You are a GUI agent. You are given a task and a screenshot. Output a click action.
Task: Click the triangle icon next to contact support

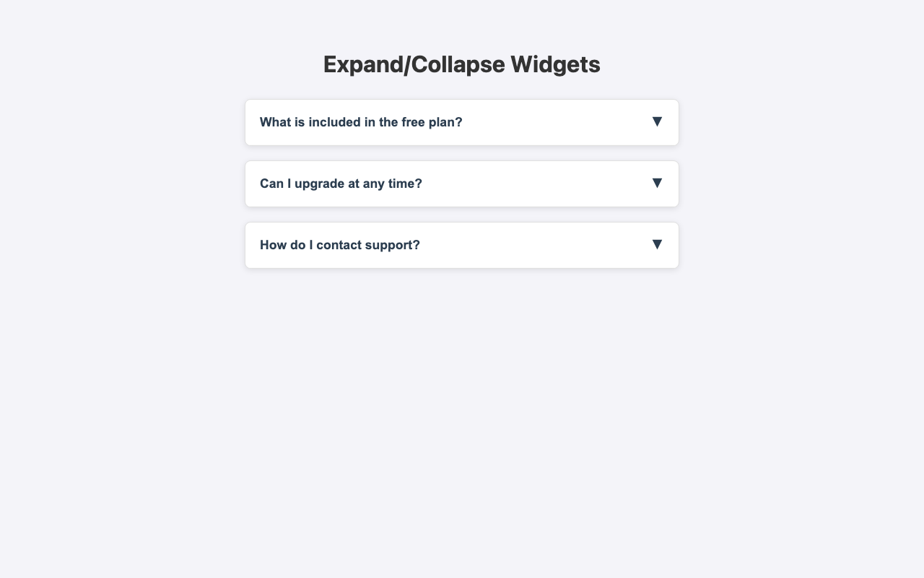pos(657,244)
